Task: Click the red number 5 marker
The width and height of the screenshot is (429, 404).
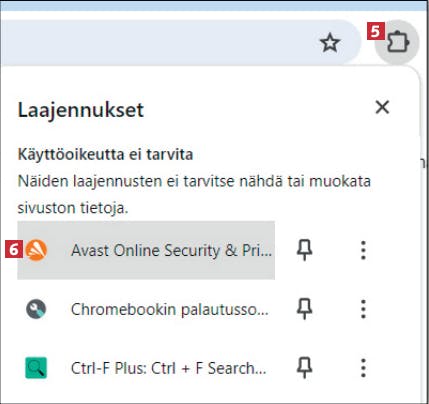Action: coord(376,31)
